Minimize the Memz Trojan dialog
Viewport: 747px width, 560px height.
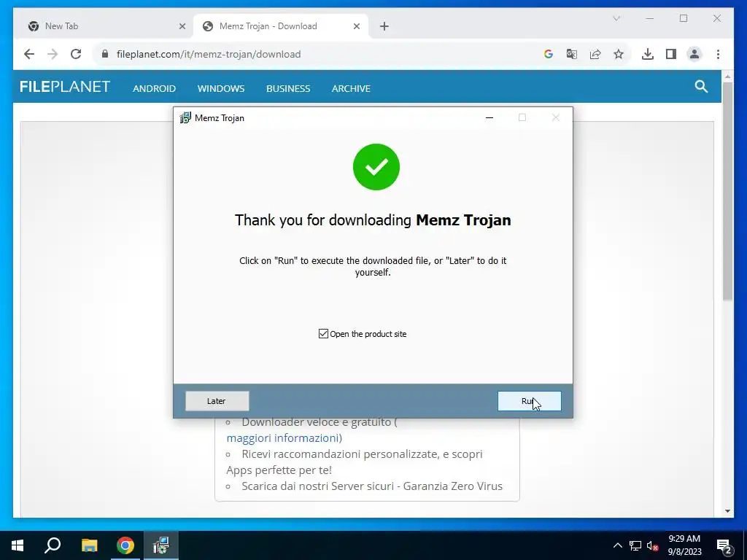click(x=489, y=117)
